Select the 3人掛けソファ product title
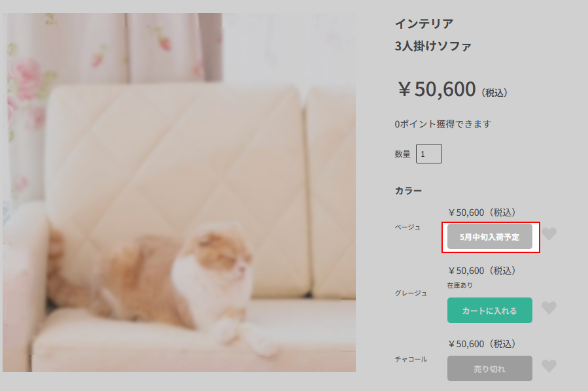 [433, 46]
